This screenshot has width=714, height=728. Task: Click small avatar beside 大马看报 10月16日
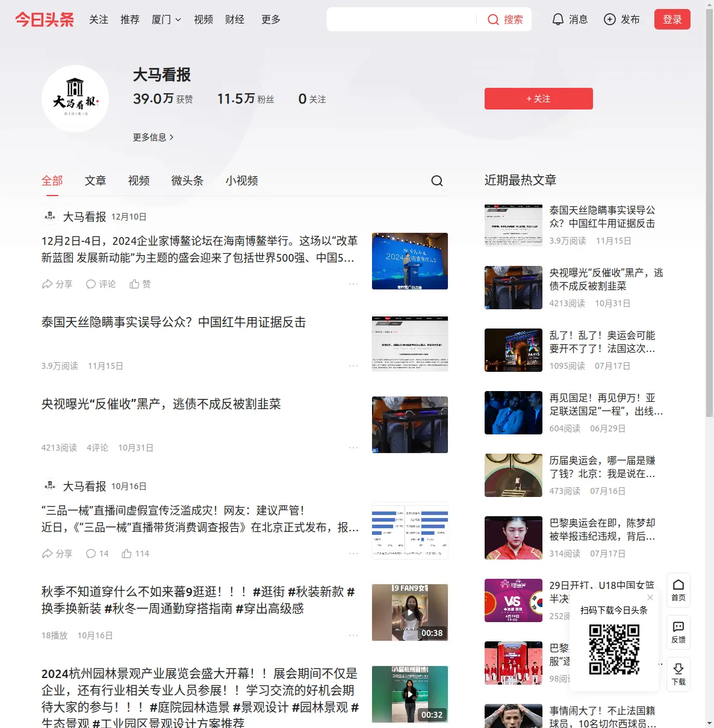(50, 486)
